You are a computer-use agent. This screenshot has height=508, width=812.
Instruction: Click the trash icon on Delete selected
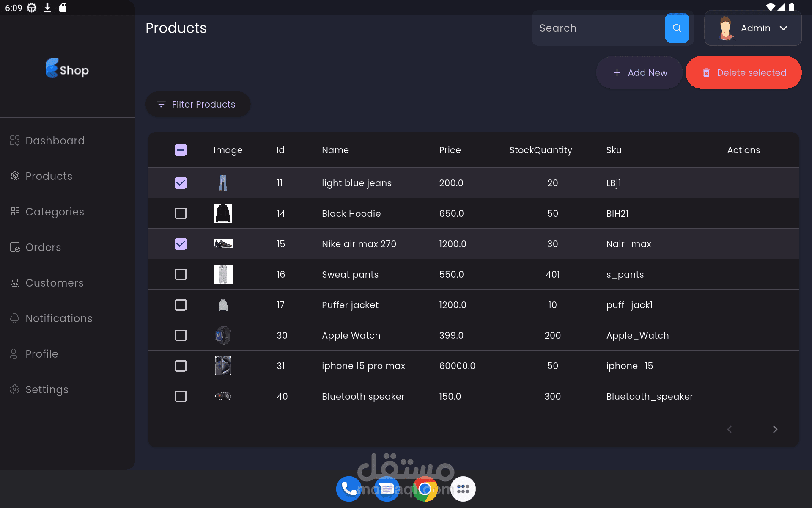(x=706, y=73)
